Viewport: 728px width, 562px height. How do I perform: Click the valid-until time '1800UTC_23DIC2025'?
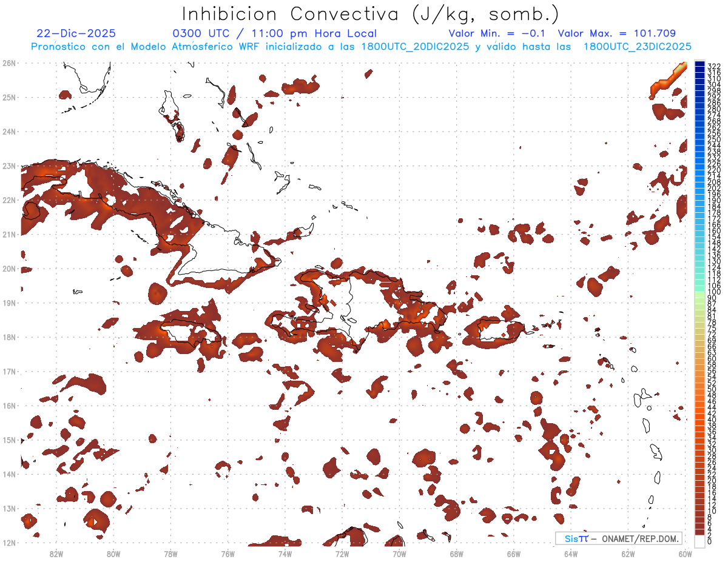[x=637, y=47]
